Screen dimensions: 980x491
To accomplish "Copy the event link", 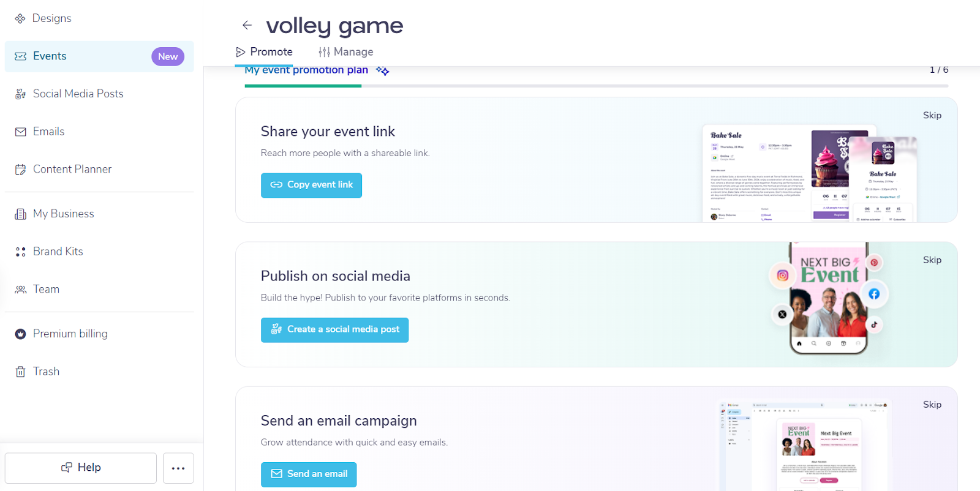I will click(311, 185).
